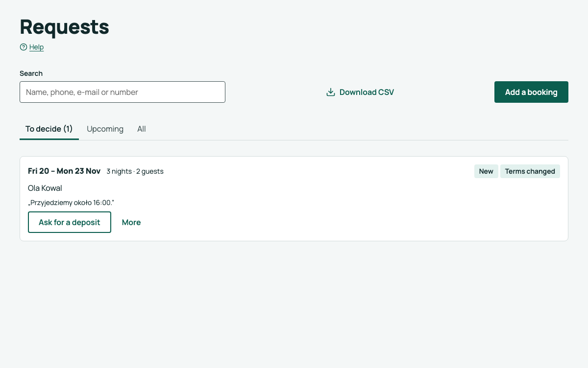Click the Terms changed badge
The width and height of the screenshot is (588, 368).
coord(530,171)
